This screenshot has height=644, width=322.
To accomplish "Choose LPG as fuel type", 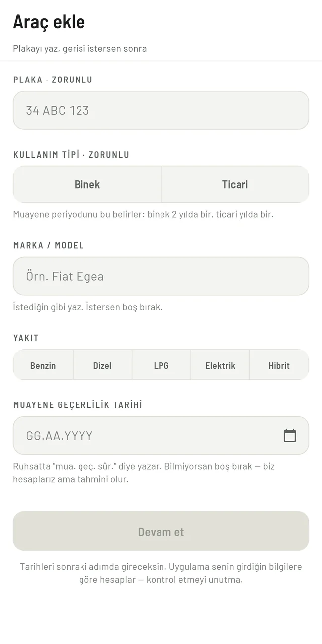I will click(161, 365).
